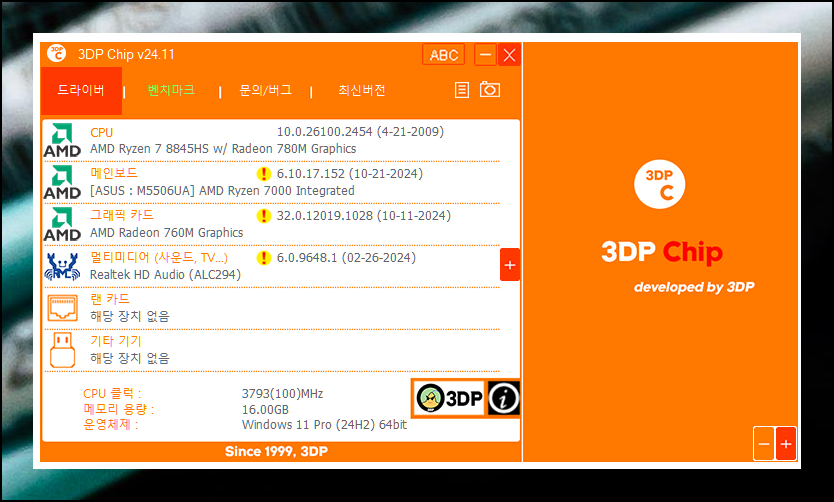Click the 16.00GB memory value
The height and width of the screenshot is (502, 834).
point(265,409)
